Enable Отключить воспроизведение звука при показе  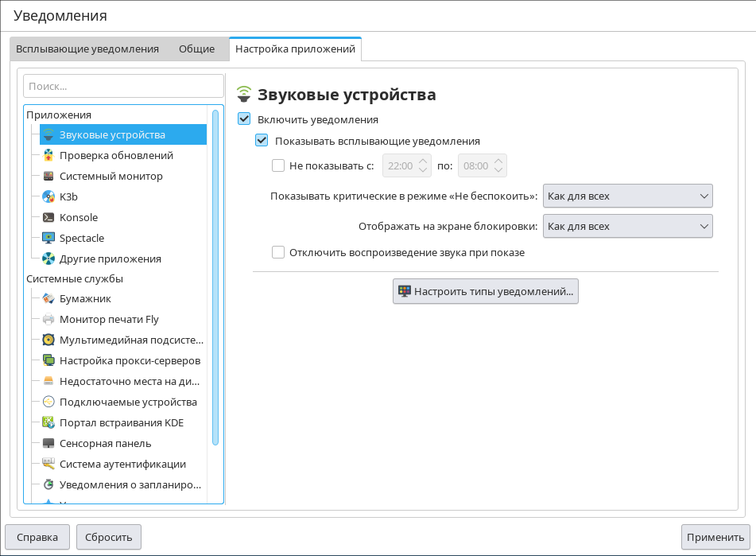click(x=278, y=252)
